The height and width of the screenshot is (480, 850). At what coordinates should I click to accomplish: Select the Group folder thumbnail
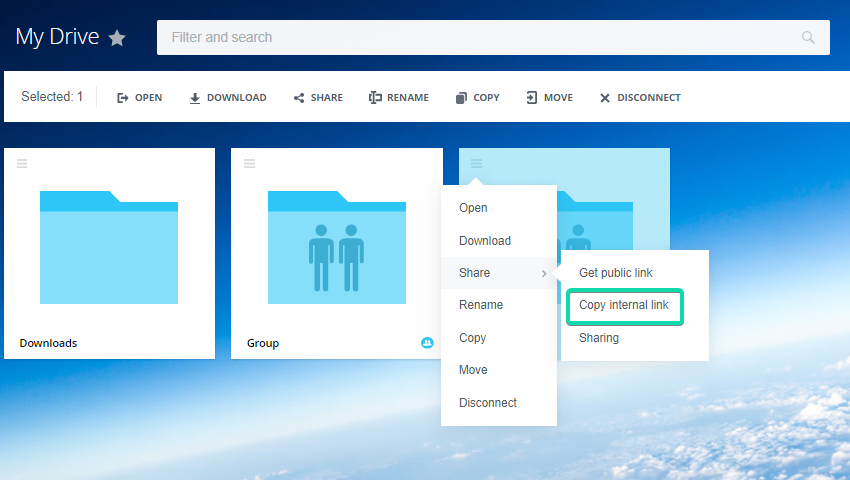337,247
